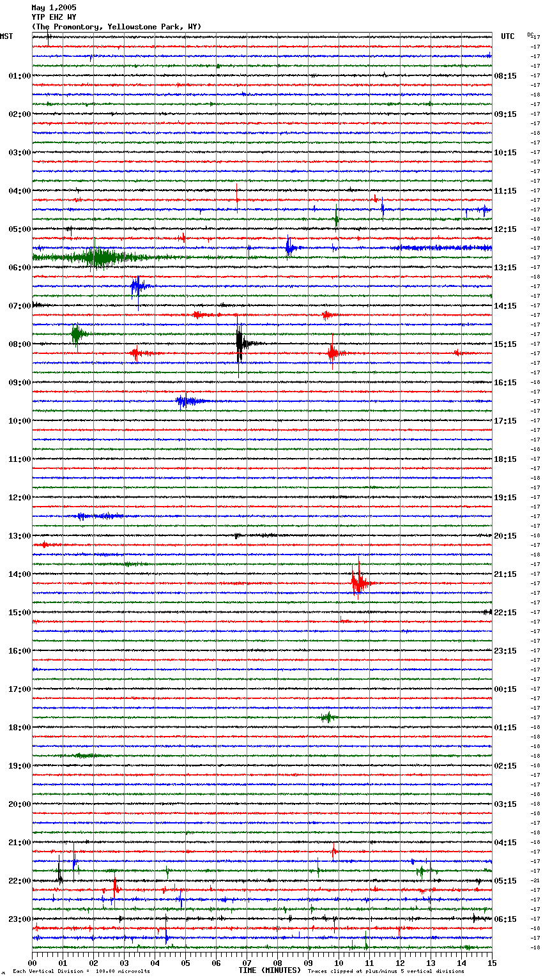Select the 20:00 MST hour label
543x980 pixels.
pyautogui.click(x=20, y=804)
